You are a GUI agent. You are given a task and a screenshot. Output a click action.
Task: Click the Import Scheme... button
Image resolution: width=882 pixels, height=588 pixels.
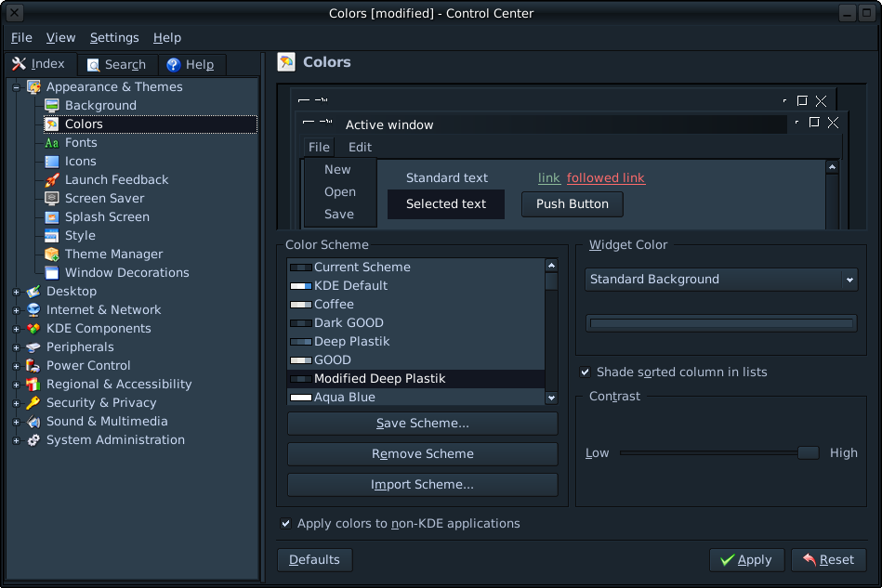pyautogui.click(x=423, y=485)
